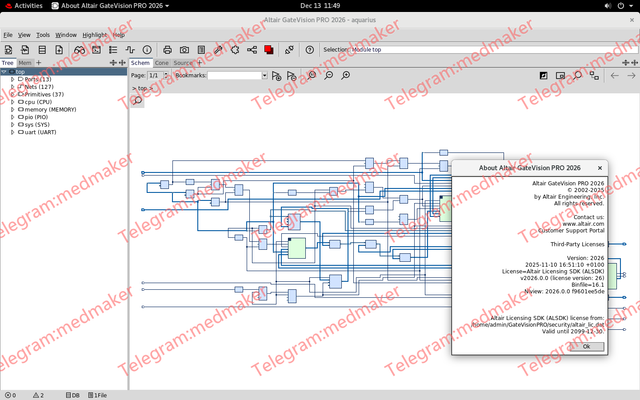Click the puzzle piece plugin icon

coord(235,50)
